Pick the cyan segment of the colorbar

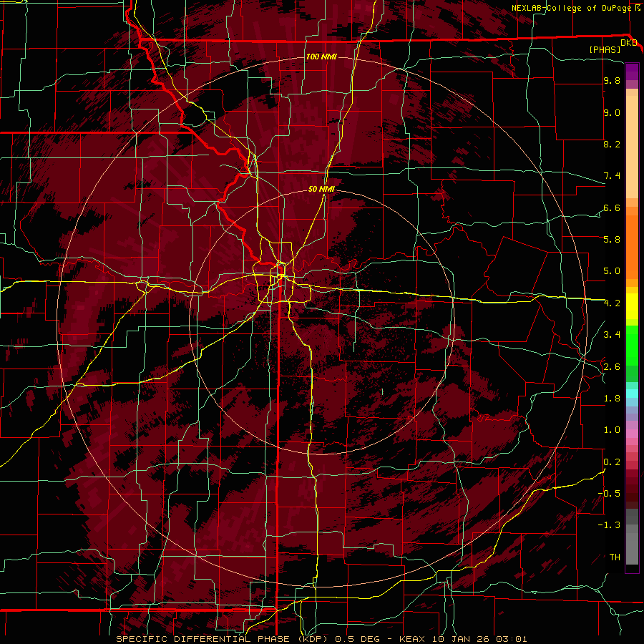point(632,394)
